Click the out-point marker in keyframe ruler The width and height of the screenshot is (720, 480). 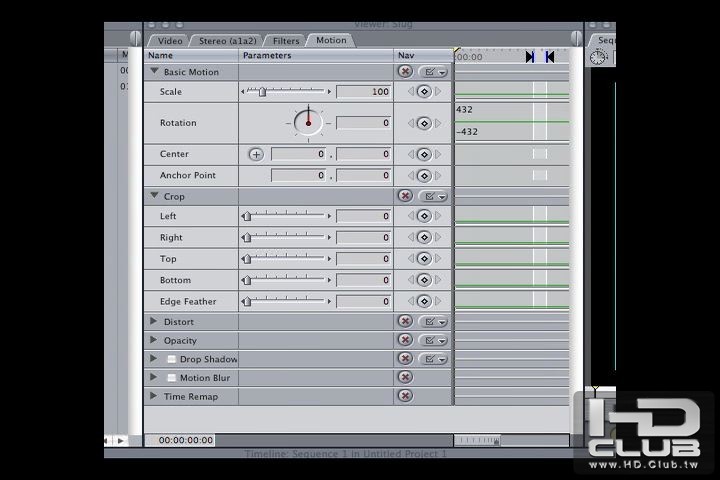[x=550, y=57]
